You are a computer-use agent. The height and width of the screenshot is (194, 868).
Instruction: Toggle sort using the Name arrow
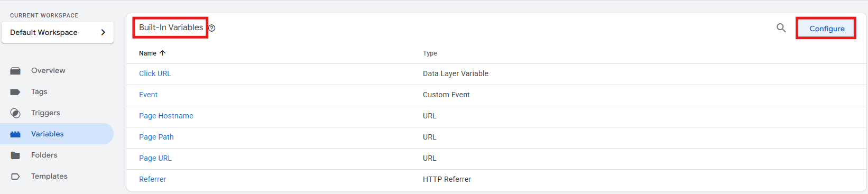pos(163,53)
